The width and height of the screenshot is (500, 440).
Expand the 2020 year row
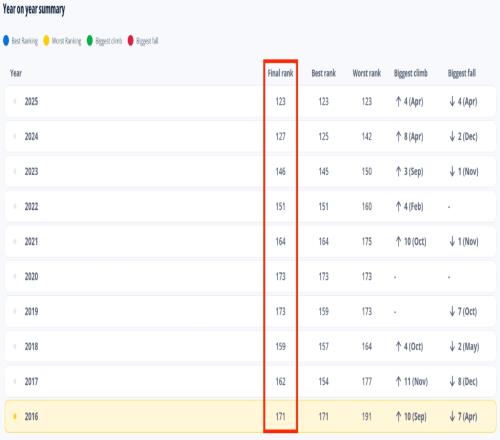15,276
